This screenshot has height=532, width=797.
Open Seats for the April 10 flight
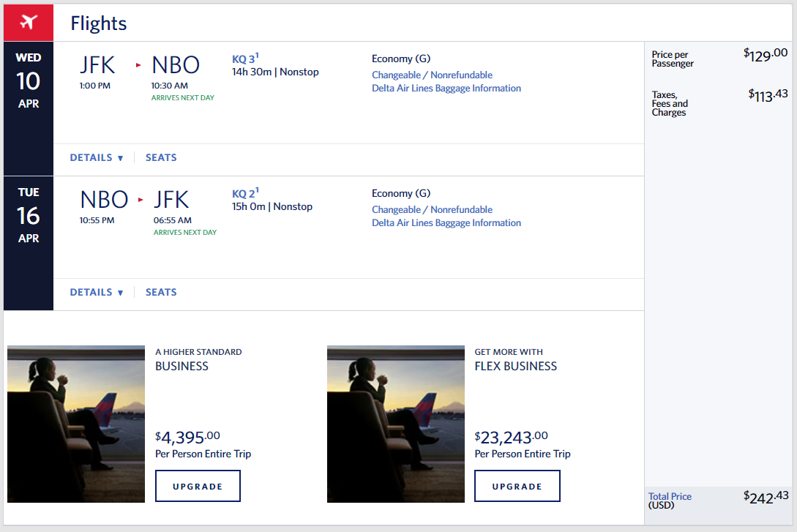(161, 157)
